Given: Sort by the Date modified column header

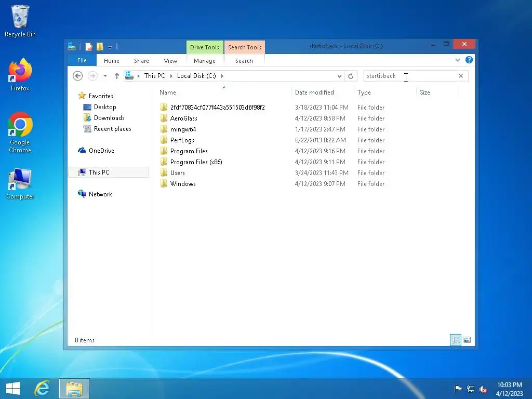Looking at the screenshot, I should point(322,92).
